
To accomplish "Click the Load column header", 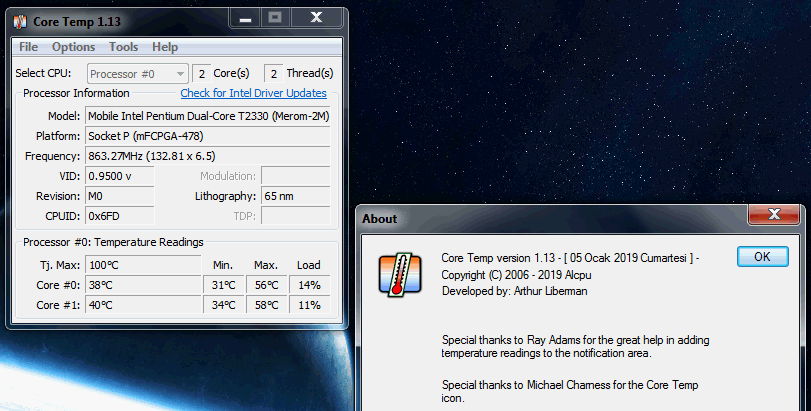I will [309, 265].
